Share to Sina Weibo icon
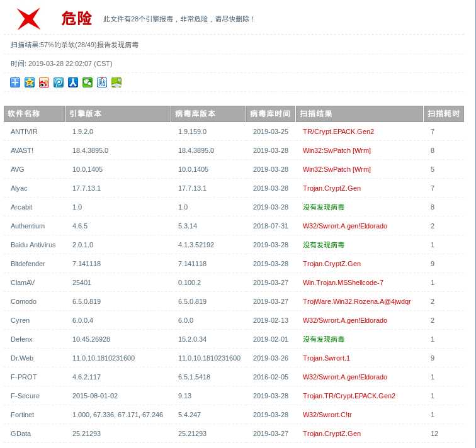The image size is (476, 448). tap(44, 82)
